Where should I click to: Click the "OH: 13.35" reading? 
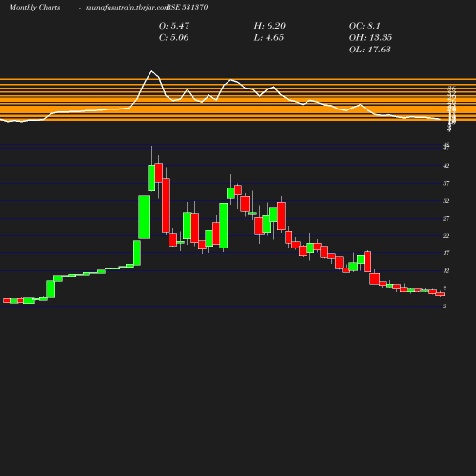click(x=370, y=38)
